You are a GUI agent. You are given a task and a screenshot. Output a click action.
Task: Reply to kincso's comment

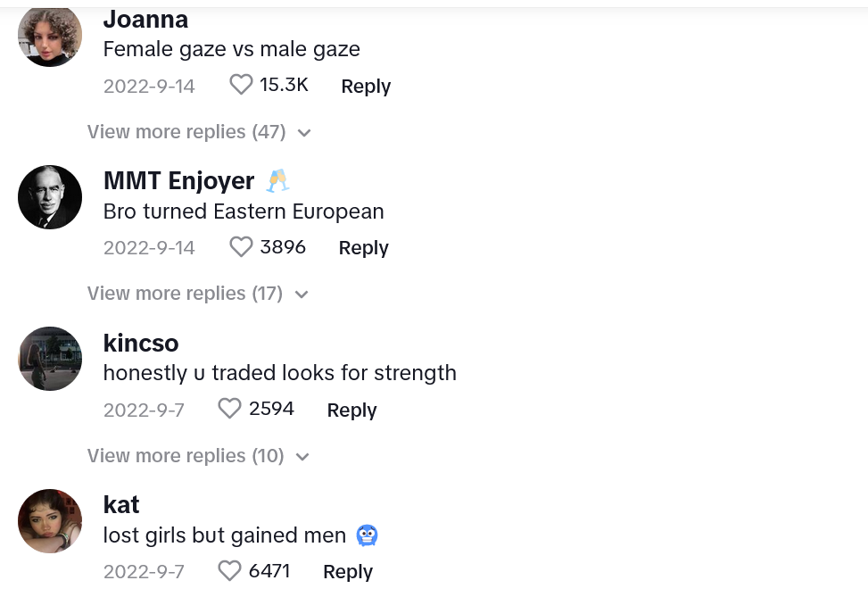click(x=352, y=410)
